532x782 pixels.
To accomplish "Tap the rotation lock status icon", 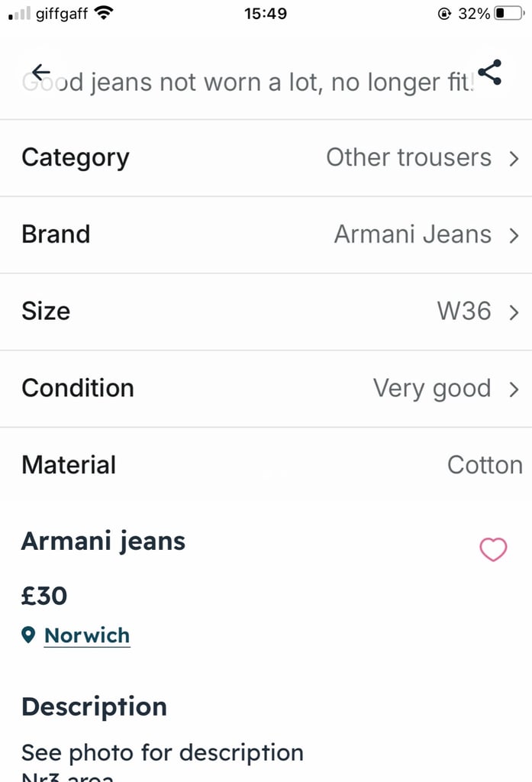I will (444, 14).
